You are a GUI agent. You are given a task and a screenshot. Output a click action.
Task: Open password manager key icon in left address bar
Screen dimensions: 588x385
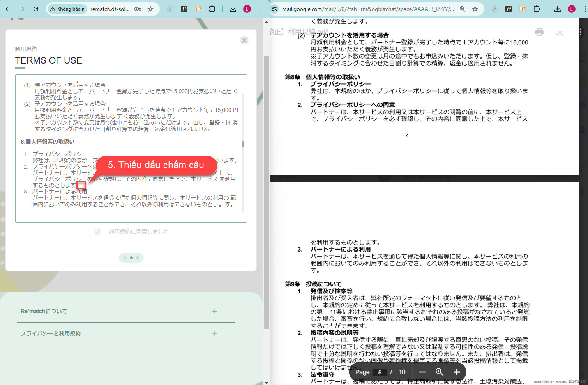click(138, 9)
